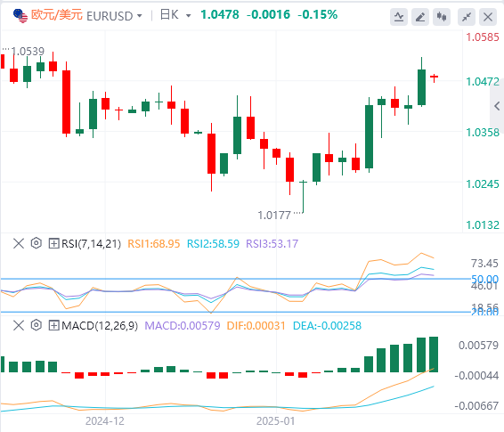
Task: Click the collapse arrows shrink icon
Action: (x=467, y=17)
